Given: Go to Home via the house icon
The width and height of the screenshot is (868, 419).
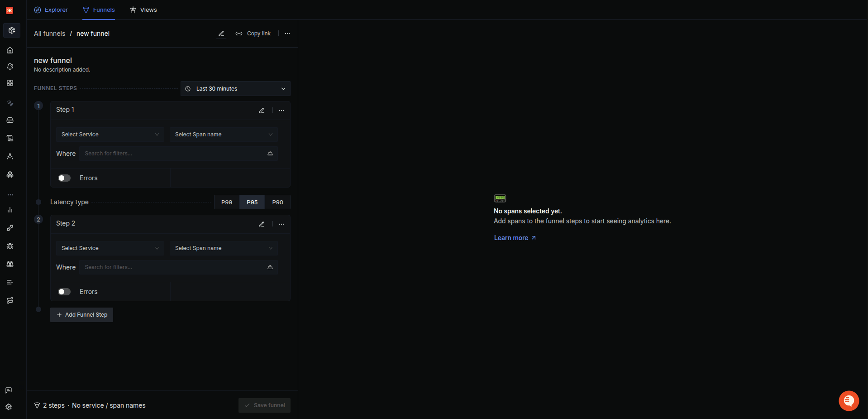Looking at the screenshot, I should pos(10,50).
